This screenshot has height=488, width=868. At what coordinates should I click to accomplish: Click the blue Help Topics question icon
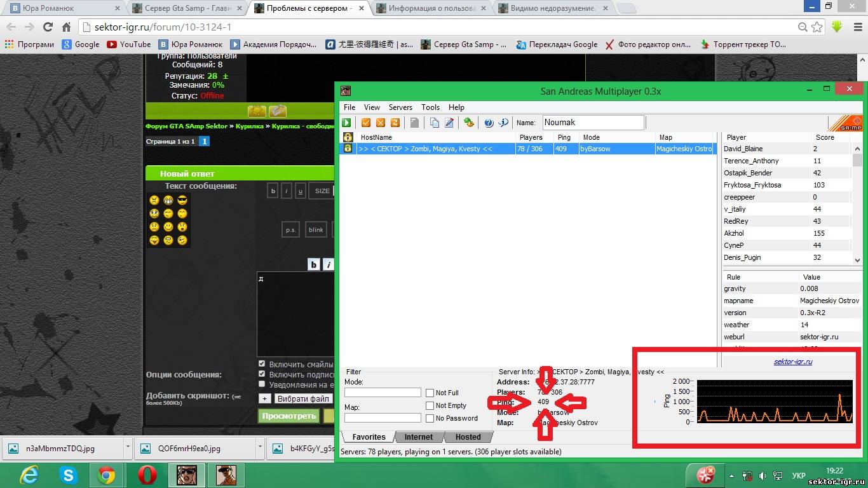click(489, 123)
